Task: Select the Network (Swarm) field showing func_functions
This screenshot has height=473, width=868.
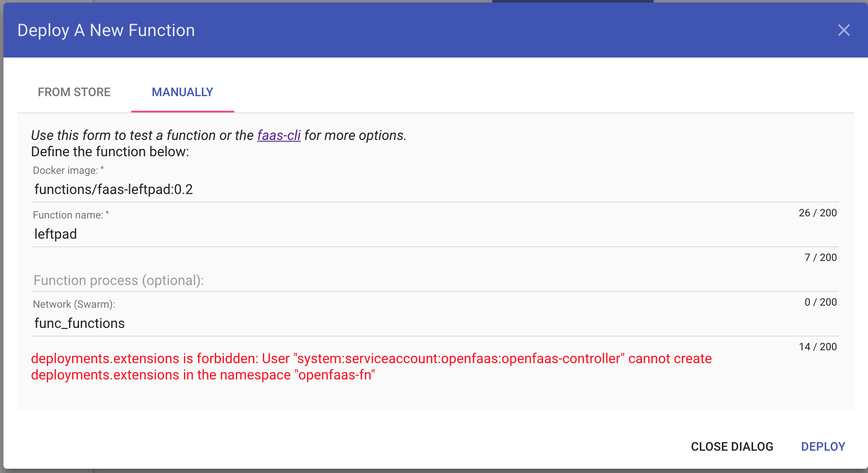Action: coord(257,323)
